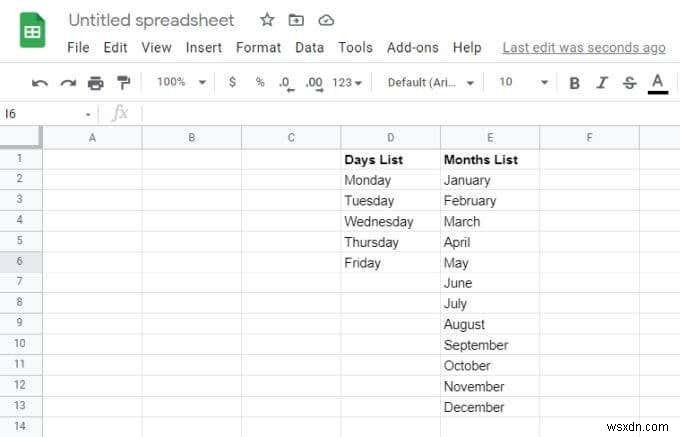Apply currency format with dollar button

(x=233, y=82)
